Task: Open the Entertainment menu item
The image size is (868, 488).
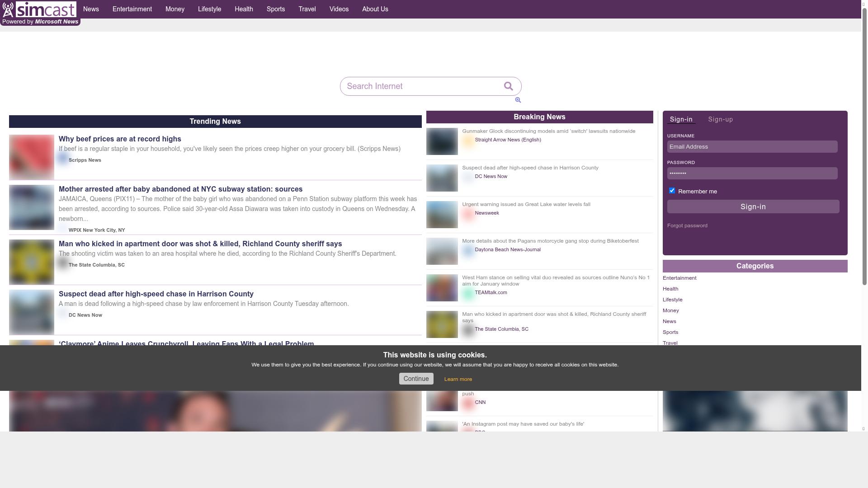Action: click(x=132, y=9)
